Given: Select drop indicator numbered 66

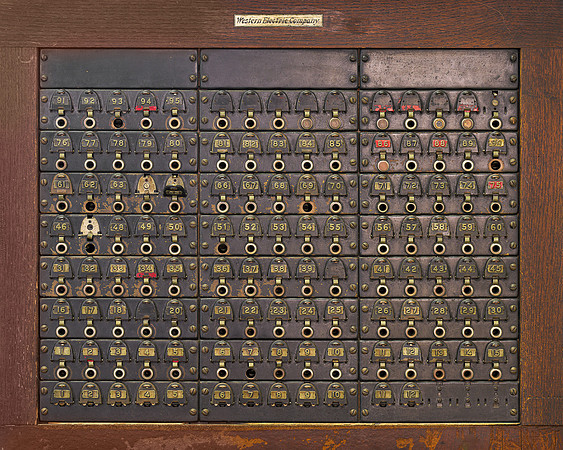Looking at the screenshot, I should click(222, 185).
